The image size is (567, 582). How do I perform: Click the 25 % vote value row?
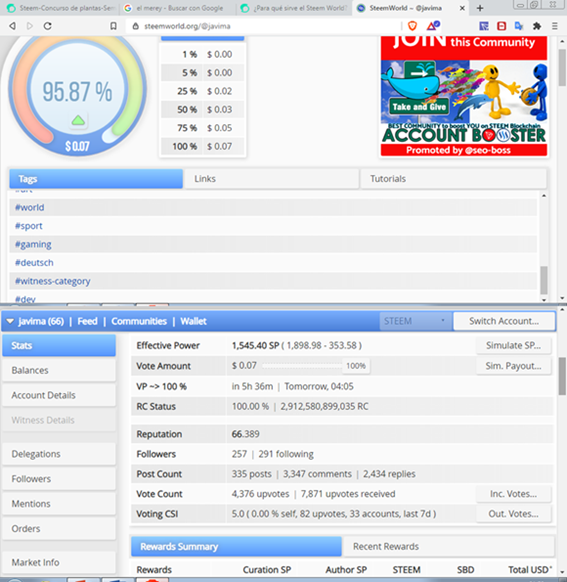pyautogui.click(x=203, y=91)
